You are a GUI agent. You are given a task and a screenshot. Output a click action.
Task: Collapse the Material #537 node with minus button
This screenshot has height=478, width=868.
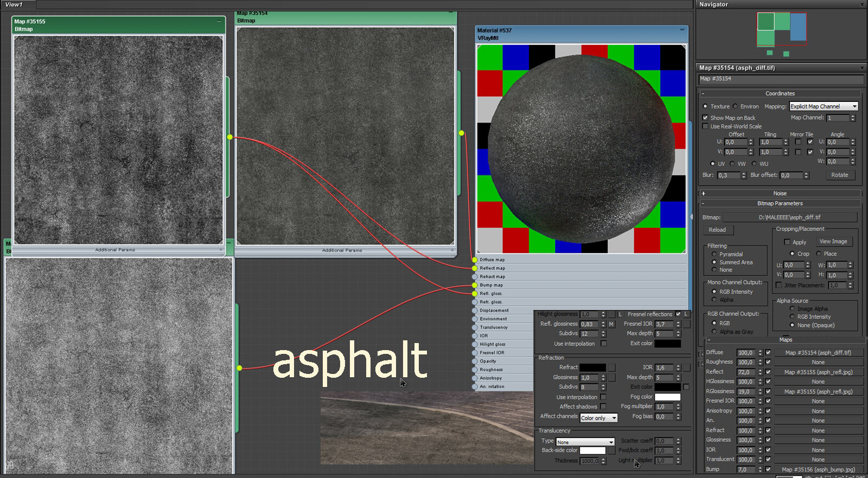click(682, 30)
